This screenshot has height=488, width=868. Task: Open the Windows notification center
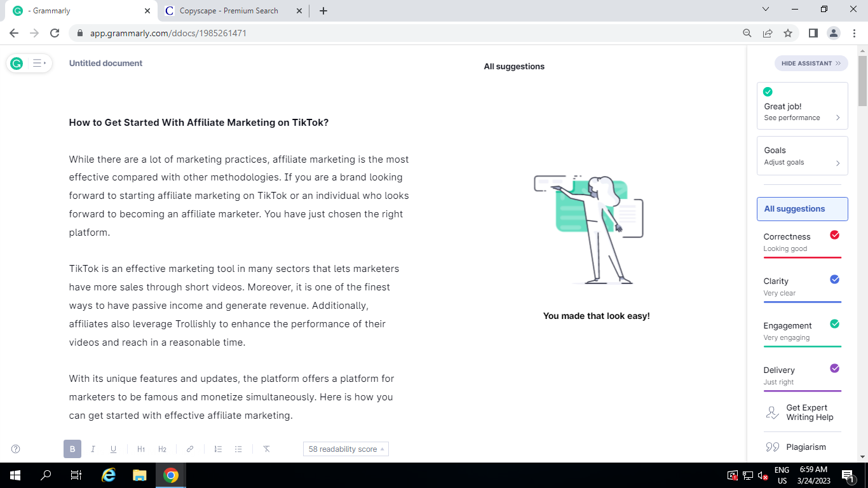tap(848, 475)
